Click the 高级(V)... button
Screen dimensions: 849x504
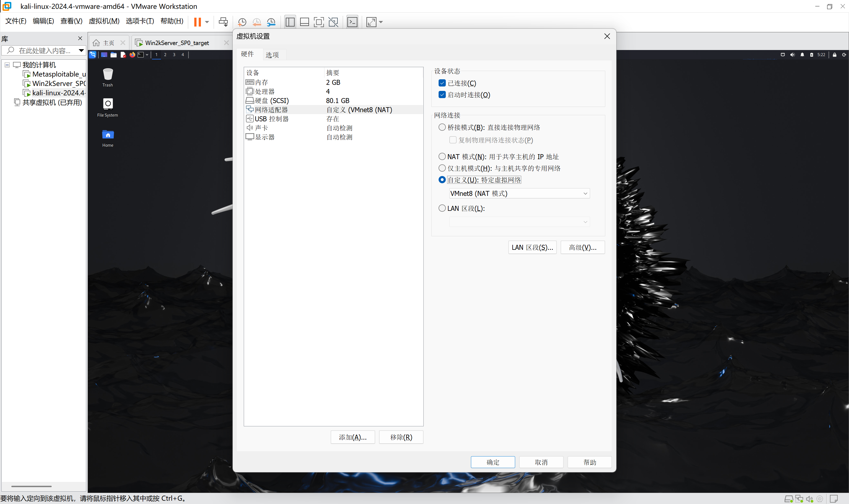pyautogui.click(x=582, y=248)
